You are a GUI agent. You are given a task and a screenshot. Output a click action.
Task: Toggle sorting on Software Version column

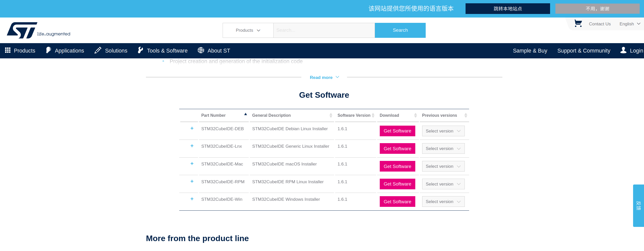pos(373,115)
